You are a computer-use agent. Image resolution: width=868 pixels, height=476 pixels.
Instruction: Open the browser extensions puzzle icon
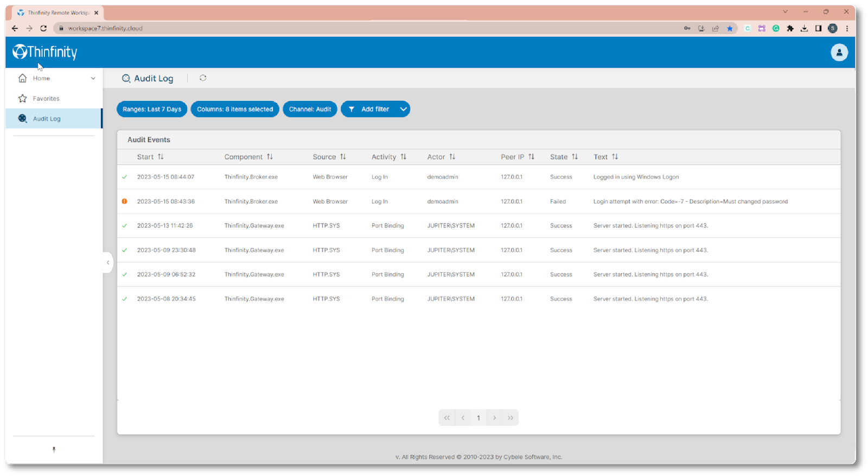pos(790,28)
